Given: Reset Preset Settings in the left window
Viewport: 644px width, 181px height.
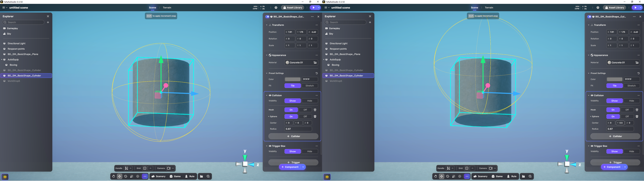Looking at the screenshot, I should tap(316, 73).
